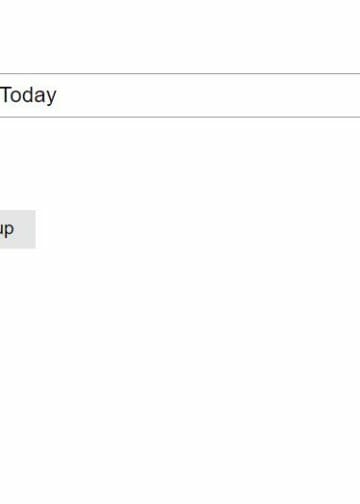Click the "up" label on gray button
360x504 pixels.
click(7, 229)
